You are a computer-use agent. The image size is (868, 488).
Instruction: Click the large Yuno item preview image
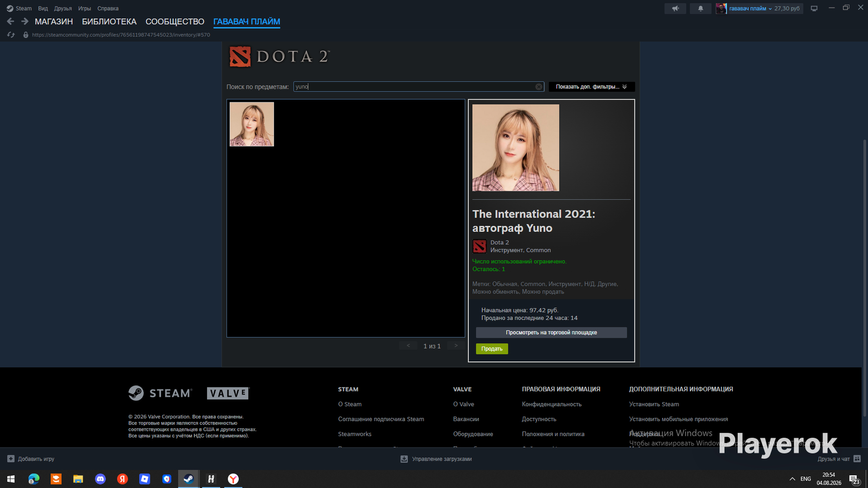pos(516,147)
